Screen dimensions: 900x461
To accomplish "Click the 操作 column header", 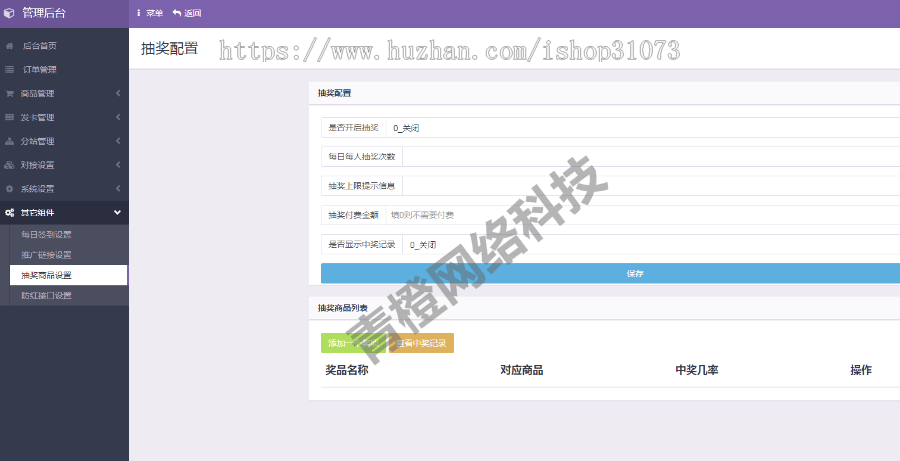I will pyautogui.click(x=861, y=370).
